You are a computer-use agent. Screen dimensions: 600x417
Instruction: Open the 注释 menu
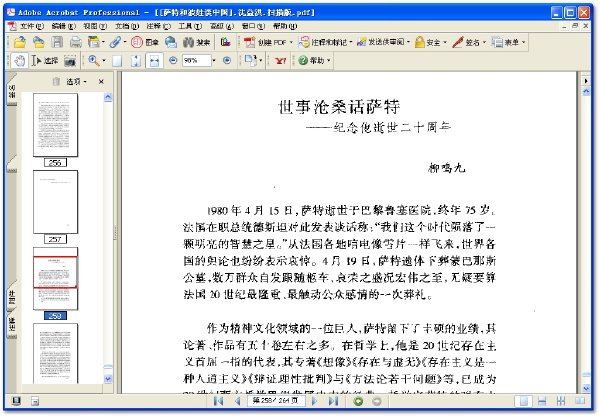click(x=158, y=26)
